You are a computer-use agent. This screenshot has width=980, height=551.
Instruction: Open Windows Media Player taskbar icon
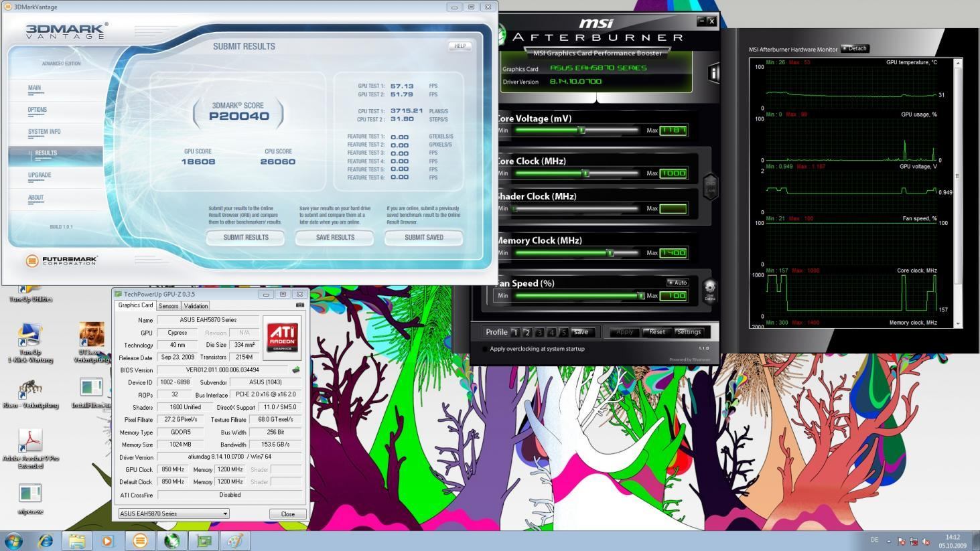pos(108,540)
